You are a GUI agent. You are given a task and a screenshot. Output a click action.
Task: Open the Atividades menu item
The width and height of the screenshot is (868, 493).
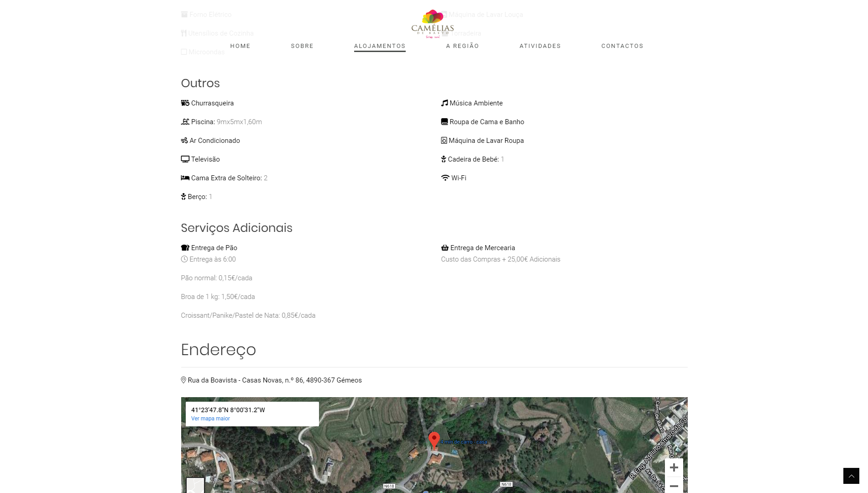(x=540, y=46)
